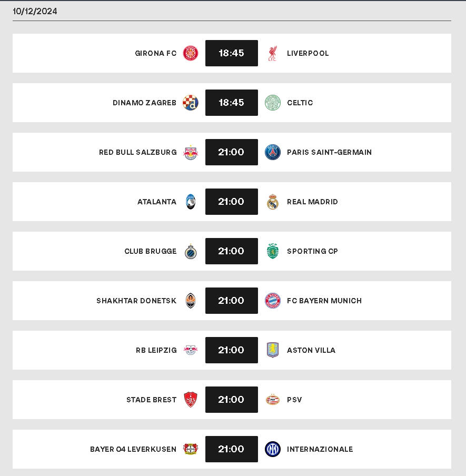Click the Club Brugge team name

coord(150,251)
